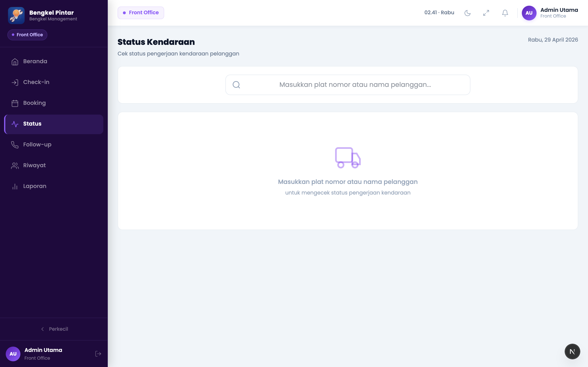The image size is (588, 367).
Task: Open fullscreen using the expand arrows icon
Action: (x=486, y=13)
